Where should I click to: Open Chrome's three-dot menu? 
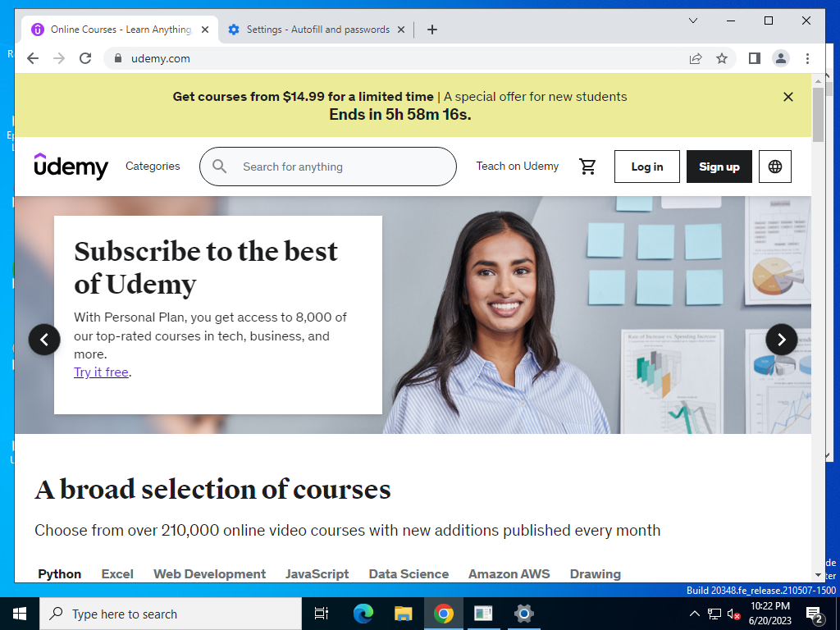[x=807, y=58]
